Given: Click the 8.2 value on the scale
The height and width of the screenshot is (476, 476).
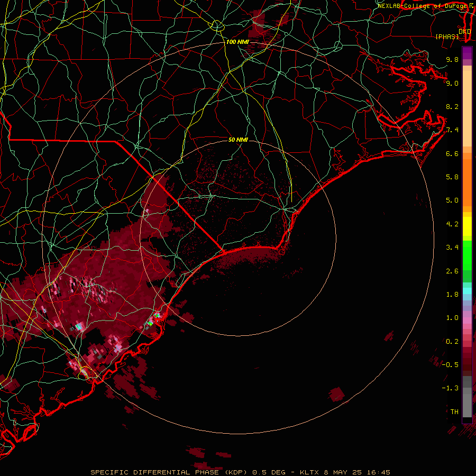Looking at the screenshot, I should coord(452,106).
